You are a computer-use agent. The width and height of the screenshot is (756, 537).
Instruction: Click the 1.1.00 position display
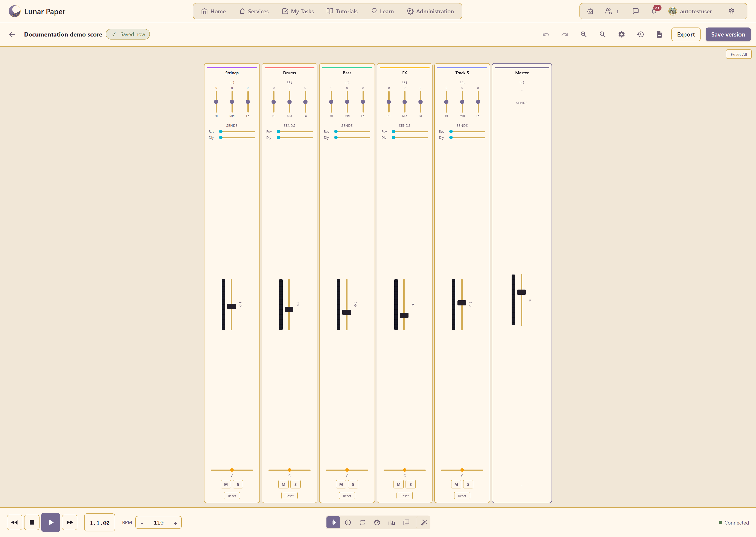coord(99,522)
